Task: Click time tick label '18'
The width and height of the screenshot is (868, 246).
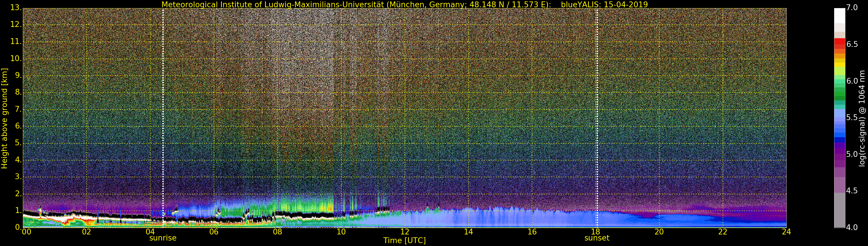Action: [596, 232]
